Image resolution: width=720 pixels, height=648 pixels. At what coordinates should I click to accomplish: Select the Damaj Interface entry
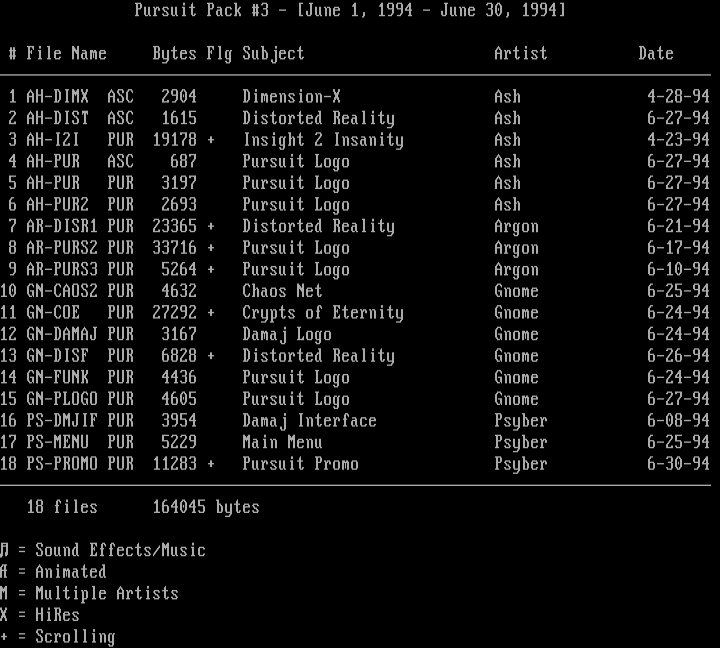click(x=309, y=421)
